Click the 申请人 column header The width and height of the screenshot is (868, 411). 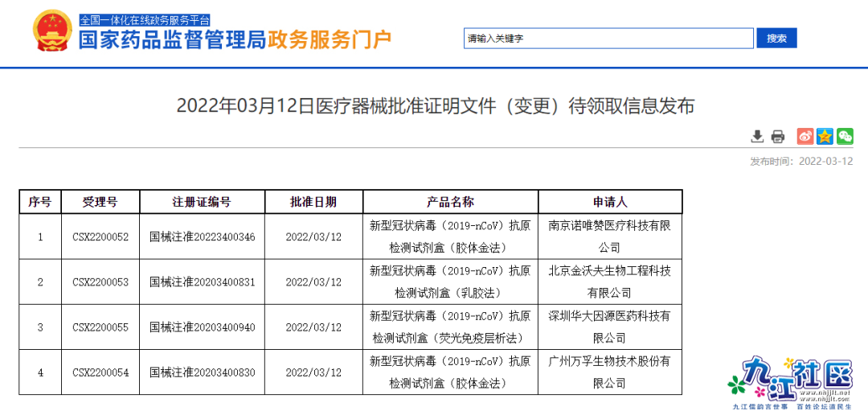610,202
